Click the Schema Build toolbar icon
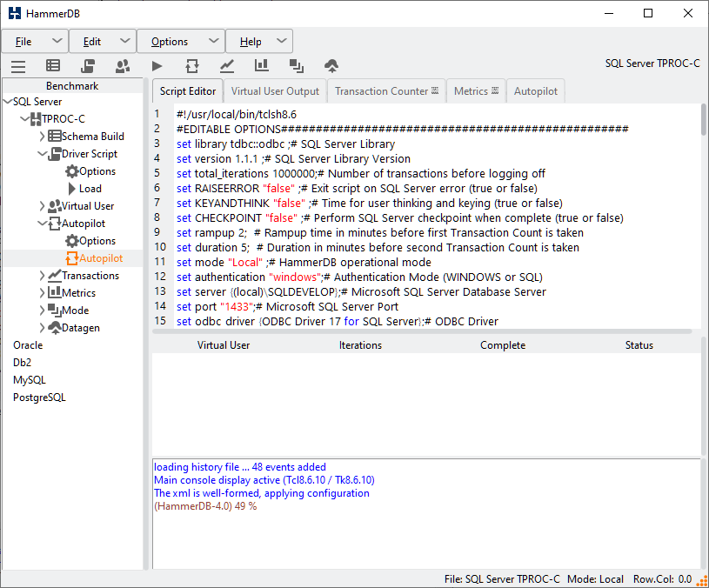This screenshot has height=588, width=709. (x=53, y=65)
